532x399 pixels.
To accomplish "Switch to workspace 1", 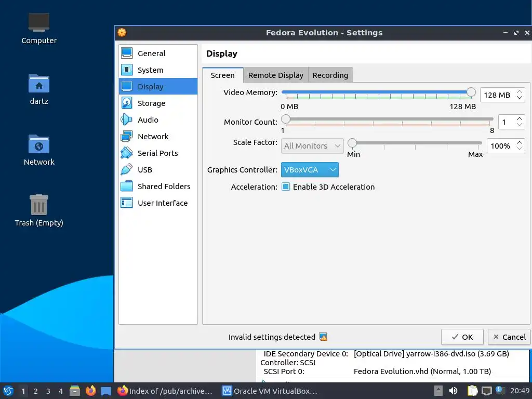I will click(23, 391).
